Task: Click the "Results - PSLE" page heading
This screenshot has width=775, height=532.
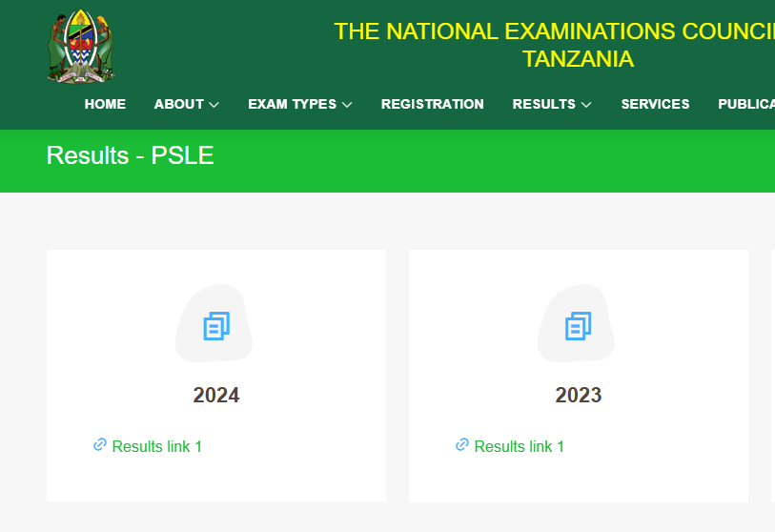Action: (130, 155)
